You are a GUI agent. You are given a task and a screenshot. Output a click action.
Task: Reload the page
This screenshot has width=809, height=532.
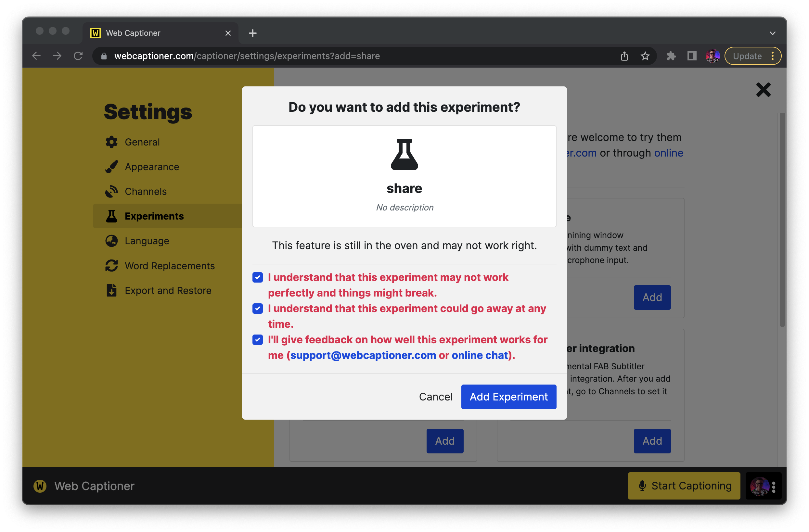click(78, 56)
